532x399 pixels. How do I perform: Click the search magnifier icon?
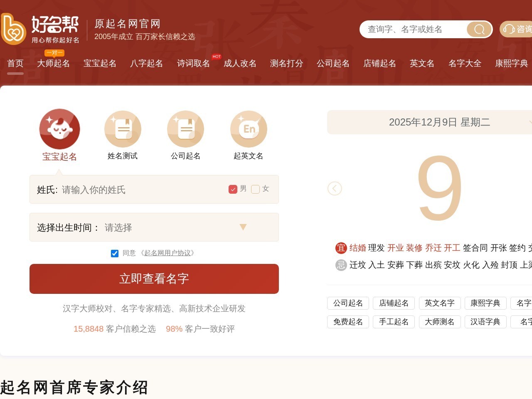(x=479, y=30)
